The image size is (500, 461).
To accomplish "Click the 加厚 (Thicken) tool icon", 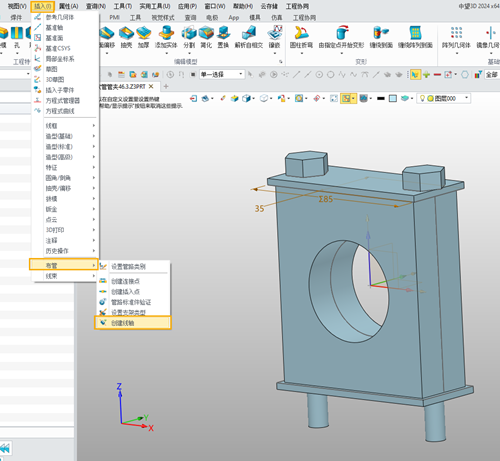I will click(x=144, y=33).
